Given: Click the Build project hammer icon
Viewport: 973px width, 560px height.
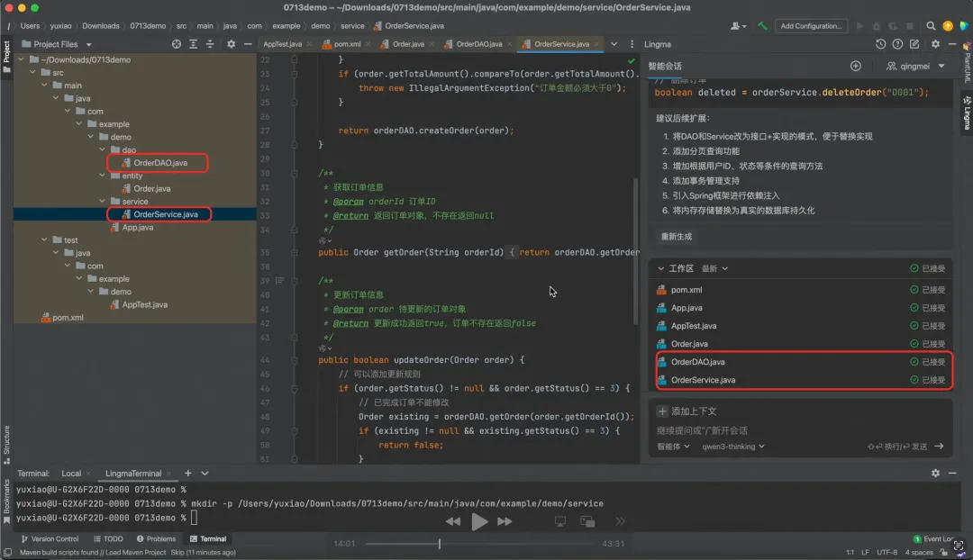Looking at the screenshot, I should pos(762,26).
